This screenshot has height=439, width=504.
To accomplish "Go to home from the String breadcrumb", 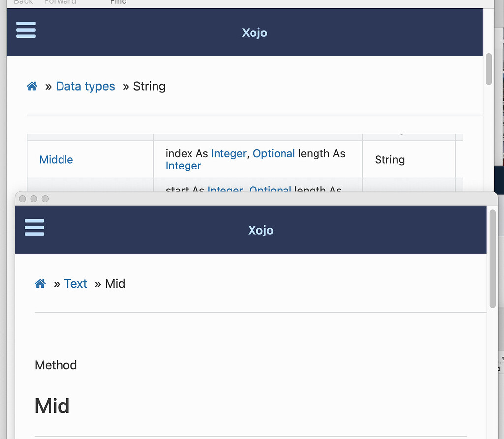I will 32,86.
